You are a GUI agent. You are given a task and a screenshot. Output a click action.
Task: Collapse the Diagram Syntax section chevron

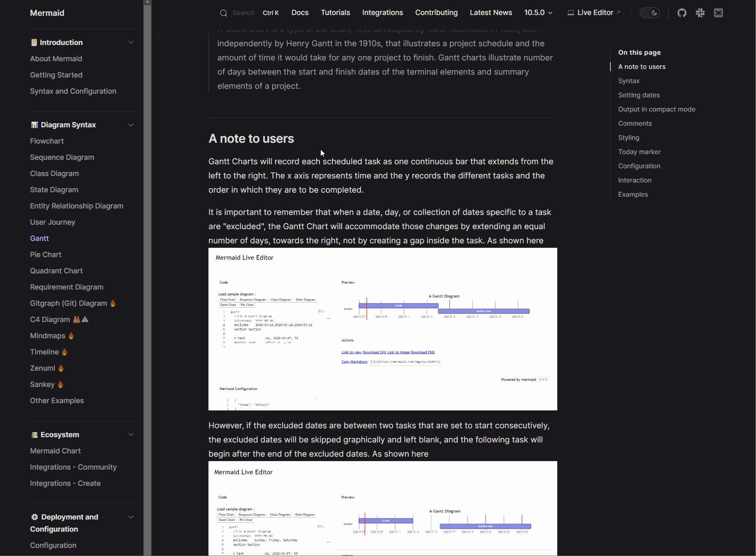(131, 125)
